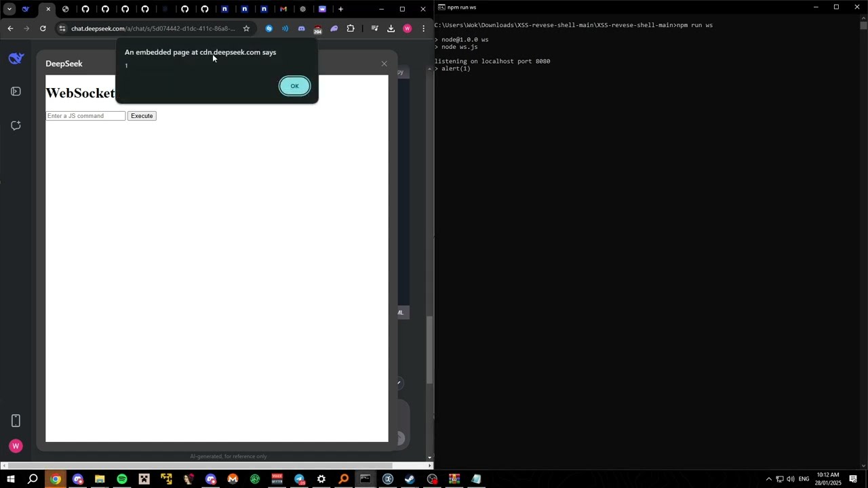Viewport: 868px width, 488px height.
Task: Start new chat from sidebar icon
Action: tap(16, 125)
